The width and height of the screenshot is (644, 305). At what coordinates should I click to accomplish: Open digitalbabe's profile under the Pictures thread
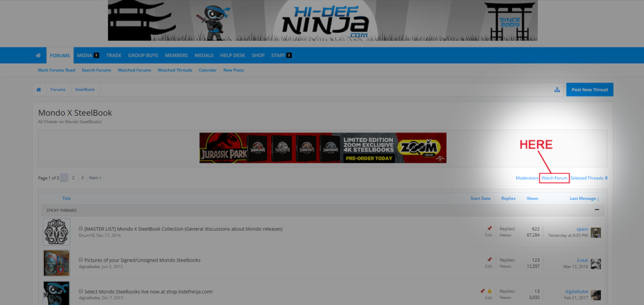pos(89,266)
